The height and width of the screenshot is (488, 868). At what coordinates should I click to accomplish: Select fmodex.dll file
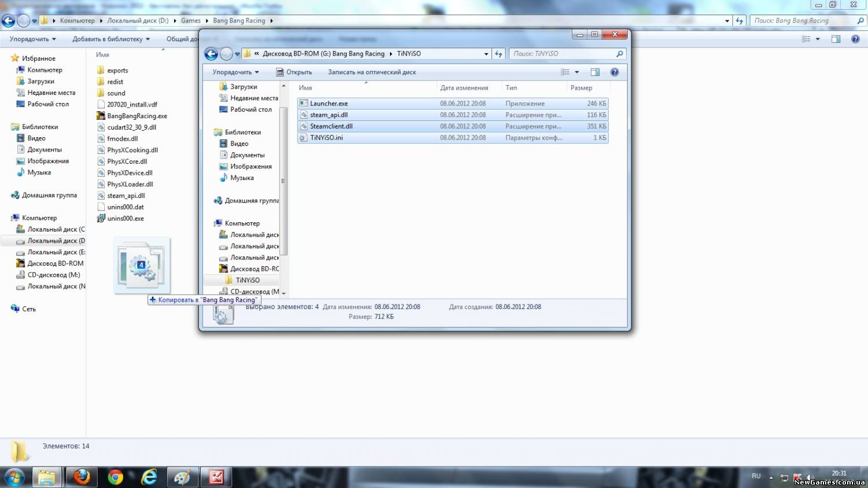117,139
